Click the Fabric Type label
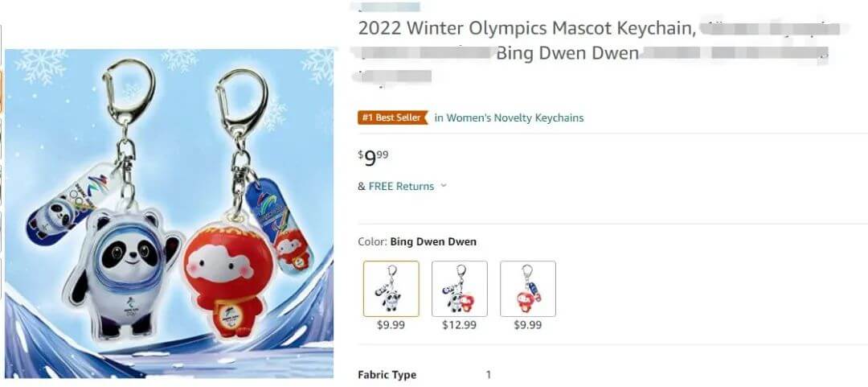This screenshot has width=868, height=387. coord(387,375)
